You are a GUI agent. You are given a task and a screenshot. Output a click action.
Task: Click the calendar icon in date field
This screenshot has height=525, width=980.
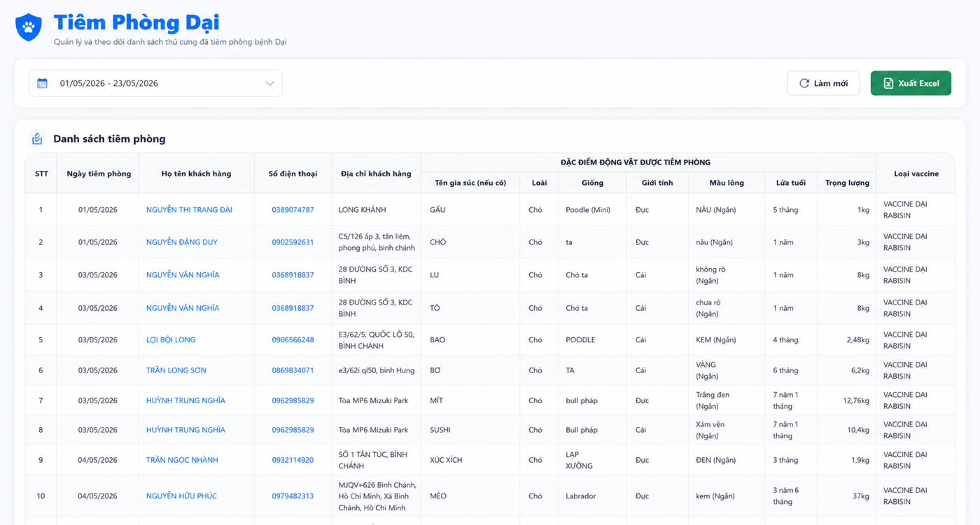click(x=42, y=83)
